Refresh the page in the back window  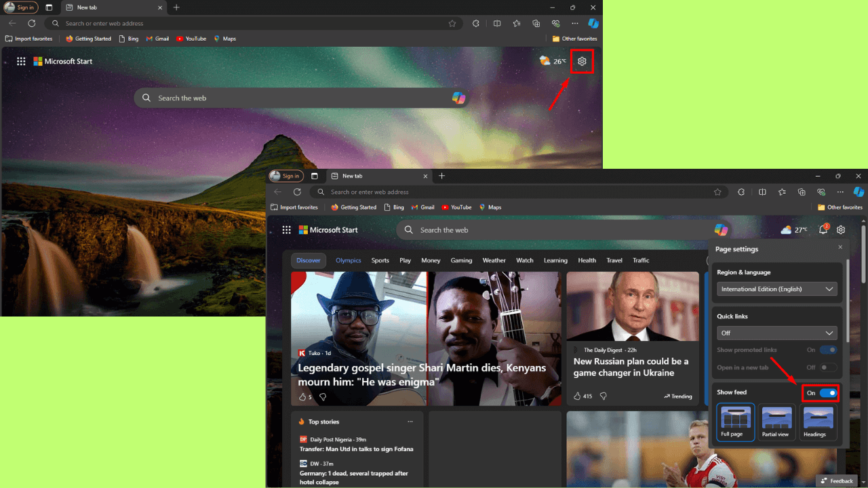31,23
